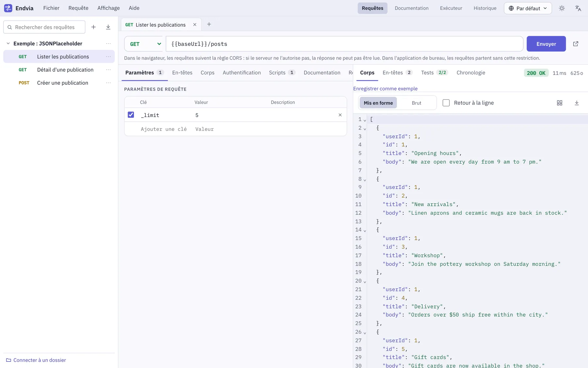The height and width of the screenshot is (368, 588).
Task: Collapse the Exemple : JSONPlaceholder collection
Action: 8,44
